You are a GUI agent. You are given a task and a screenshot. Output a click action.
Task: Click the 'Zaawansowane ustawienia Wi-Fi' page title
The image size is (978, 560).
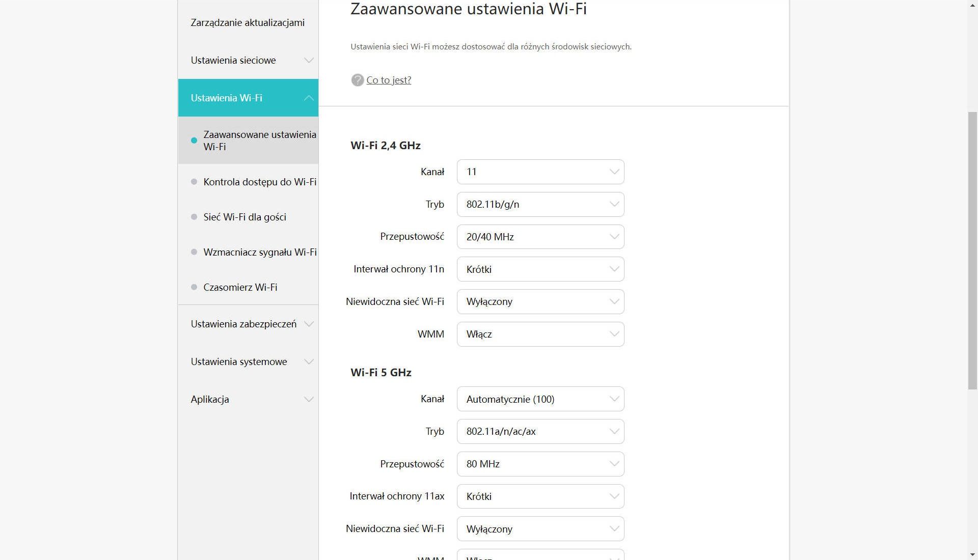(469, 9)
